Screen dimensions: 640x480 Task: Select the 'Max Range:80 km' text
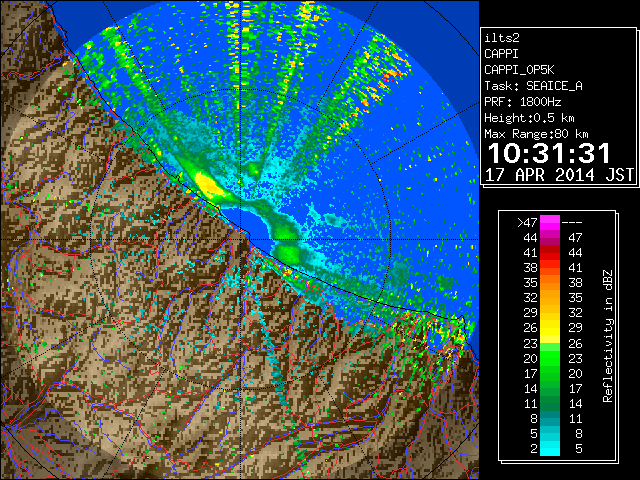click(536, 134)
